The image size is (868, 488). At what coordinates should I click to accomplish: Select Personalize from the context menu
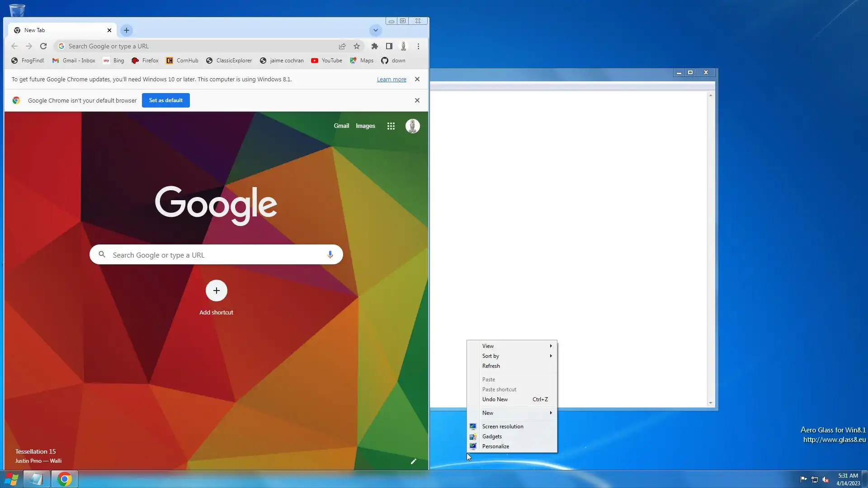[x=495, y=446]
